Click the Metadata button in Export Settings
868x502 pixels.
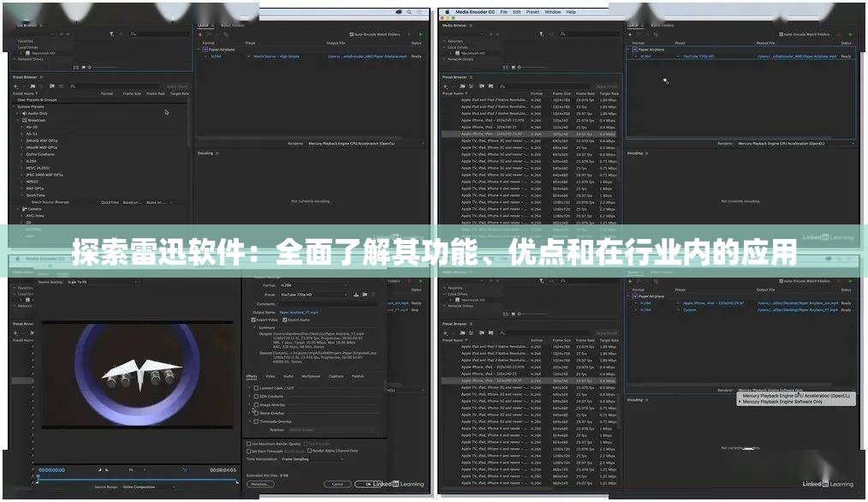click(x=259, y=484)
